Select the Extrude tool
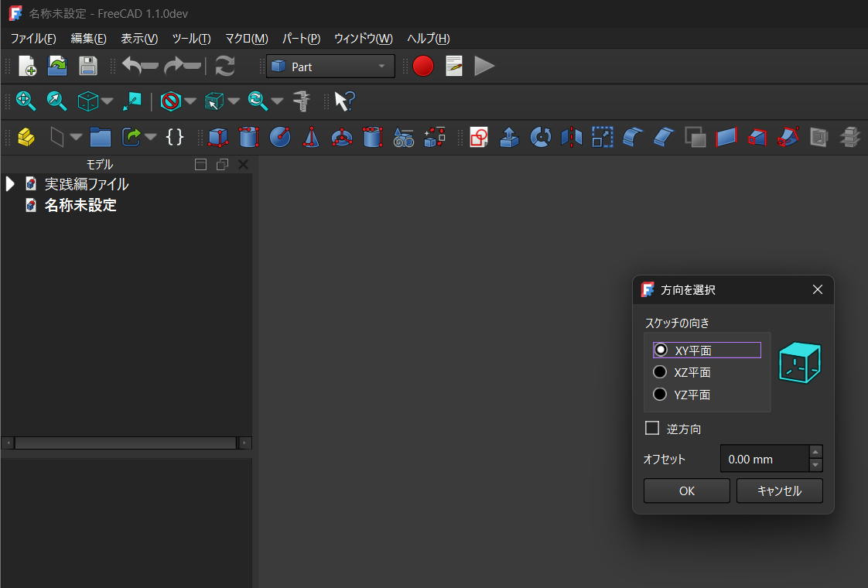868x588 pixels. click(x=509, y=137)
